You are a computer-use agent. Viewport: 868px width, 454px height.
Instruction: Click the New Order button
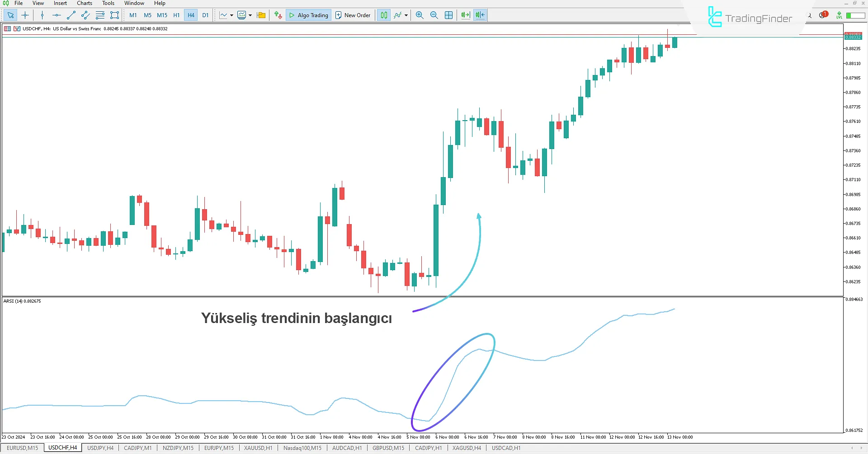click(x=353, y=15)
